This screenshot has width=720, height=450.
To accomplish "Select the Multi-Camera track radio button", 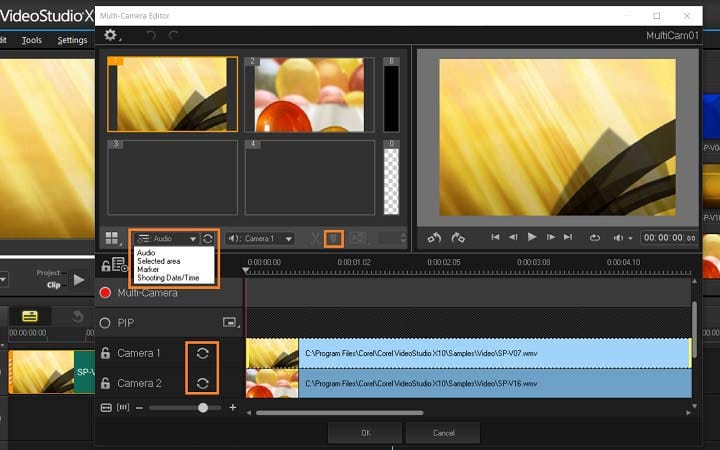I will 105,292.
